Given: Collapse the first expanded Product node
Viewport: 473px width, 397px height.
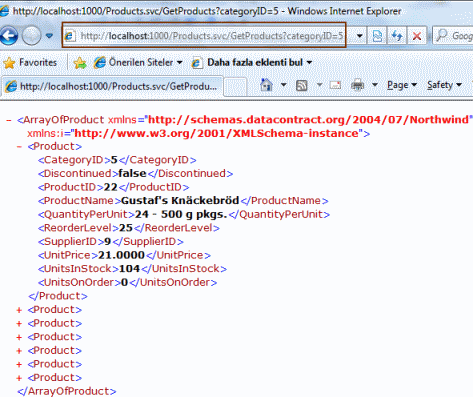Looking at the screenshot, I should [19, 147].
